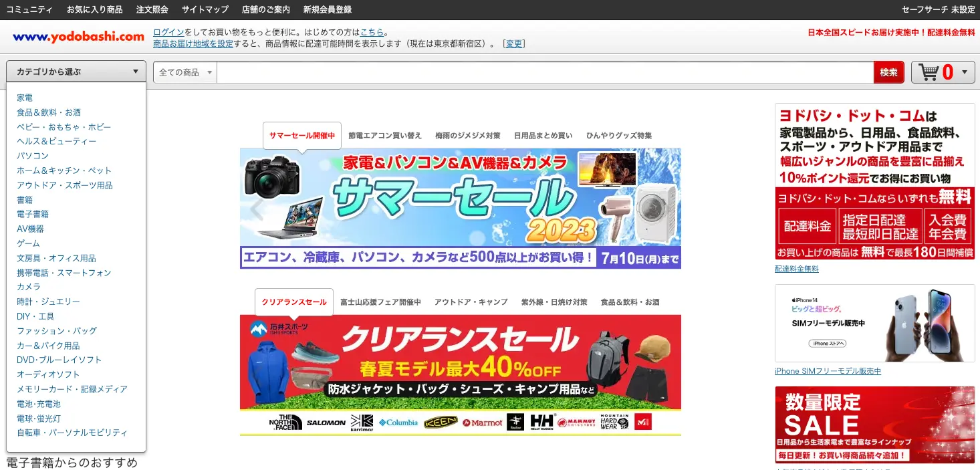Select 電子書籍 category

pos(33,214)
